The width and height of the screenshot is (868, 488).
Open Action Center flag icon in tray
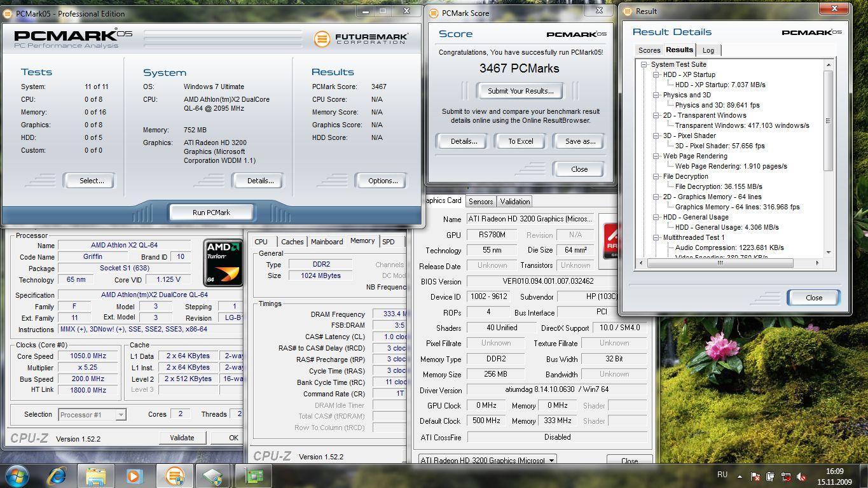(x=755, y=476)
